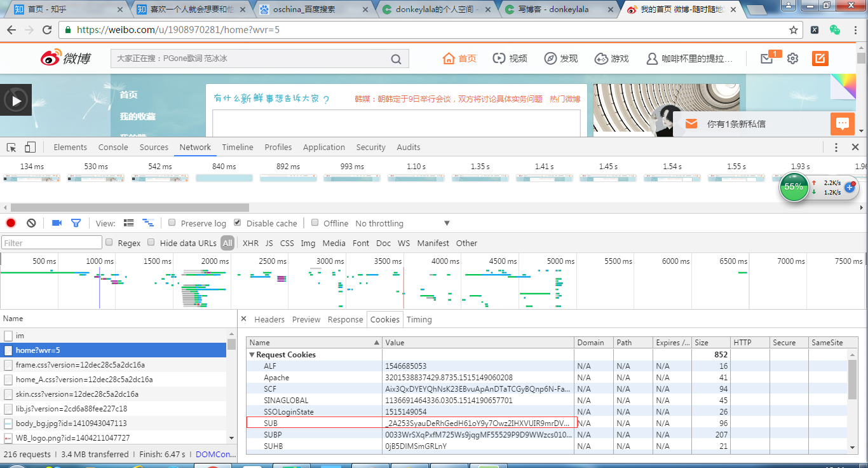The image size is (868, 468).
Task: Switch to the Application tab
Action: [x=324, y=147]
